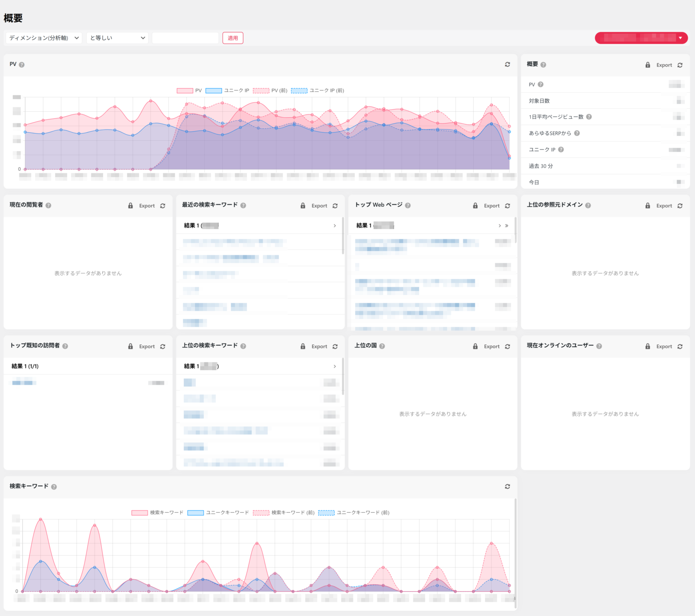Viewport: 695px width, 616px height.
Task: Refresh the トップ Web ページ panel
Action: tap(507, 205)
